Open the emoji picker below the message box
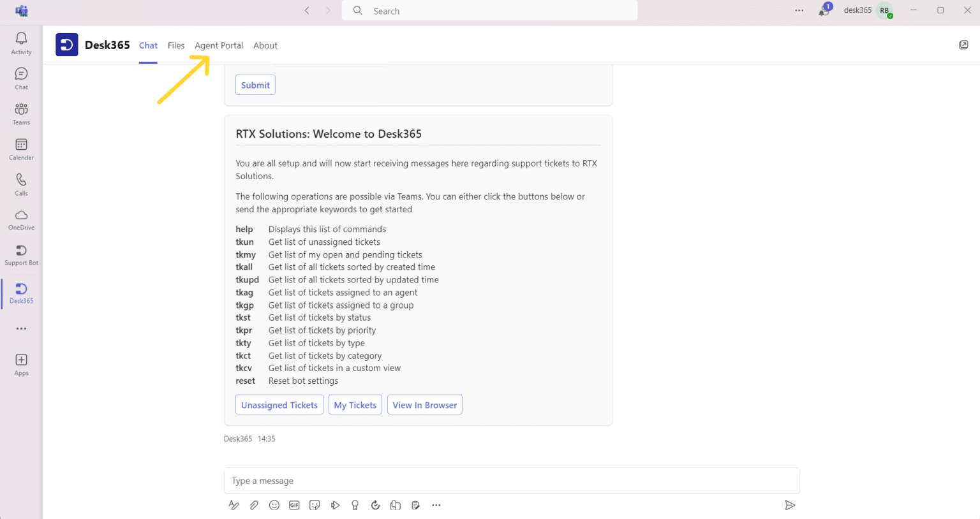This screenshot has width=980, height=519. pyautogui.click(x=274, y=505)
